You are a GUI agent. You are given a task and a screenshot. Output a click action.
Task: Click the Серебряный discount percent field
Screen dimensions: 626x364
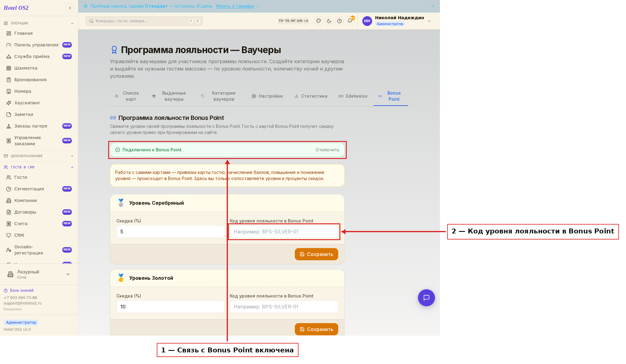tap(170, 232)
